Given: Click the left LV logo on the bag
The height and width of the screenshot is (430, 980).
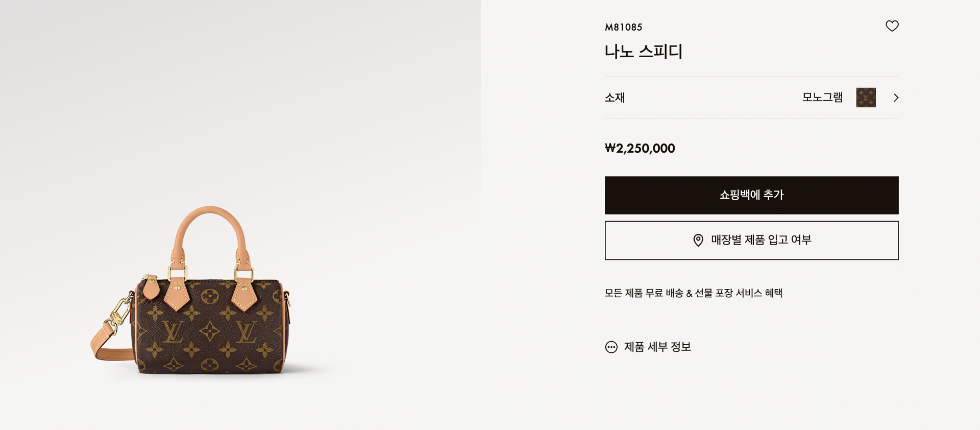Looking at the screenshot, I should (173, 332).
